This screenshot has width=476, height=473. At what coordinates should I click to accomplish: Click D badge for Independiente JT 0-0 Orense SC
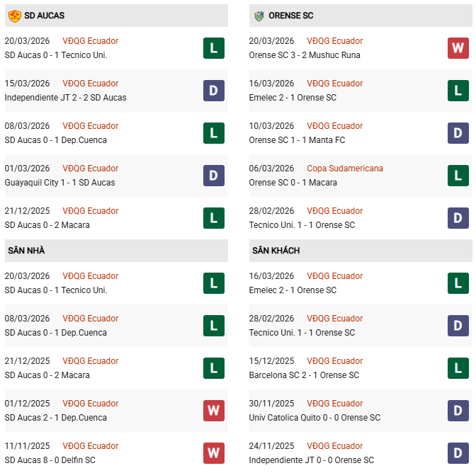click(458, 453)
